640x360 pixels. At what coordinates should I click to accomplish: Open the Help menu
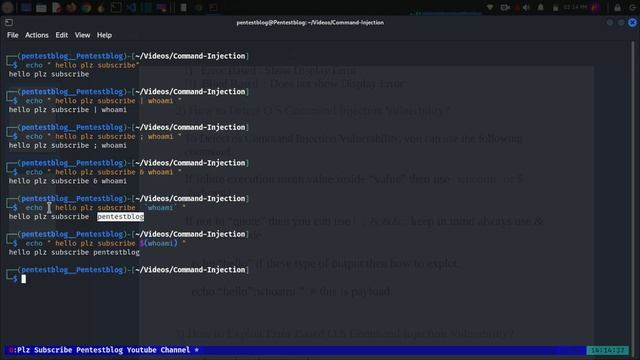[x=104, y=35]
